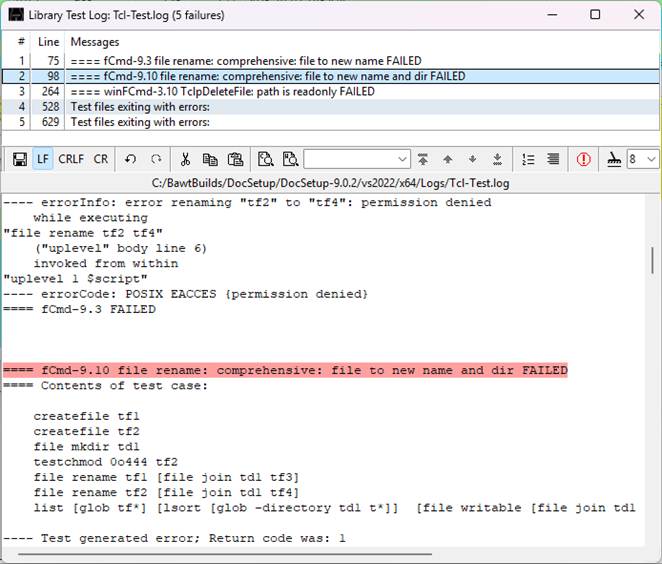Jump to first match arrow icon

click(424, 159)
